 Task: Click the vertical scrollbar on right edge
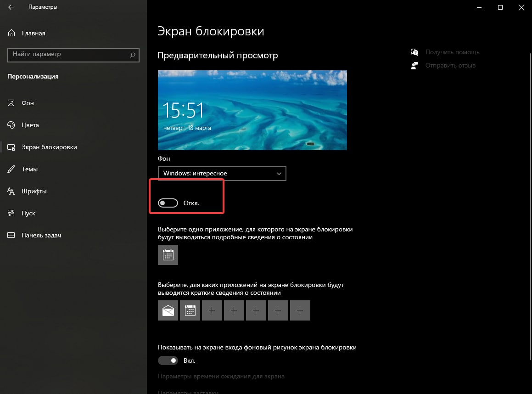coord(531,206)
